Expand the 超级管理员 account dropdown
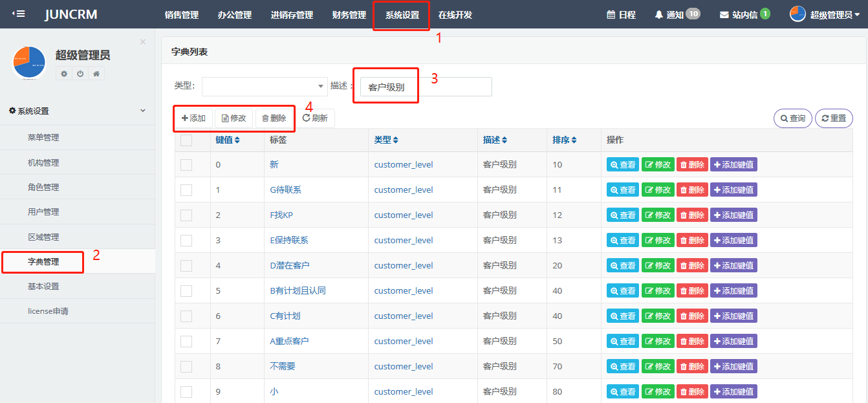The height and width of the screenshot is (403, 868). 825,14
